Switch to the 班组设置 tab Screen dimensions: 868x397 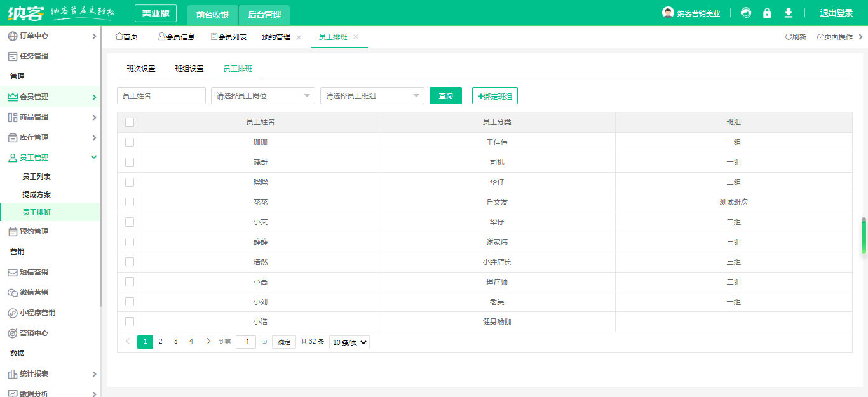point(189,69)
